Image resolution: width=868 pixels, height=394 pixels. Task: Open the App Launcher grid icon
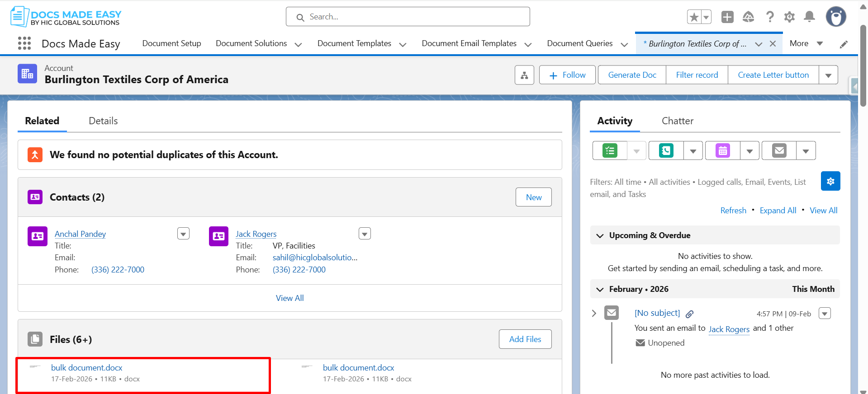click(x=24, y=43)
